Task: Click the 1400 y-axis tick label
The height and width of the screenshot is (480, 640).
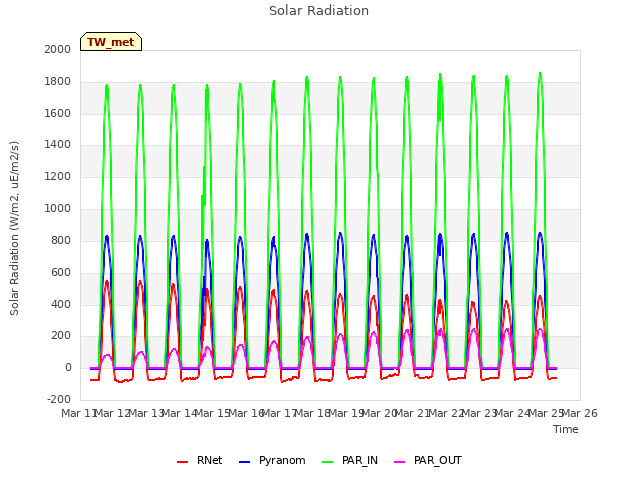Action: click(x=58, y=145)
